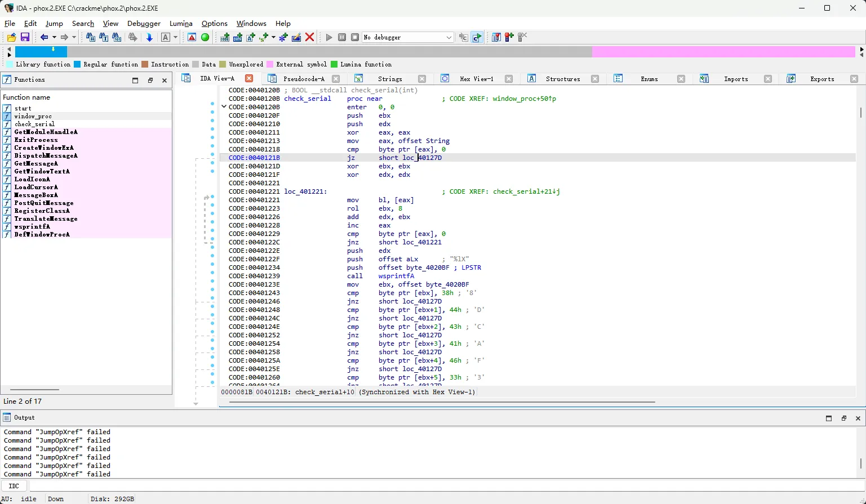Open the File menu
This screenshot has height=504, width=866.
(10, 24)
